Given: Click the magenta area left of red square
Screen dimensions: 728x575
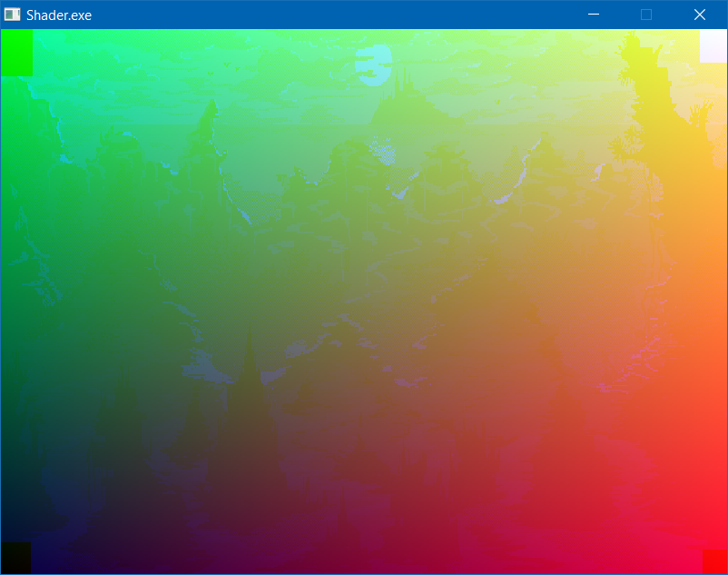Looking at the screenshot, I should click(x=654, y=554).
